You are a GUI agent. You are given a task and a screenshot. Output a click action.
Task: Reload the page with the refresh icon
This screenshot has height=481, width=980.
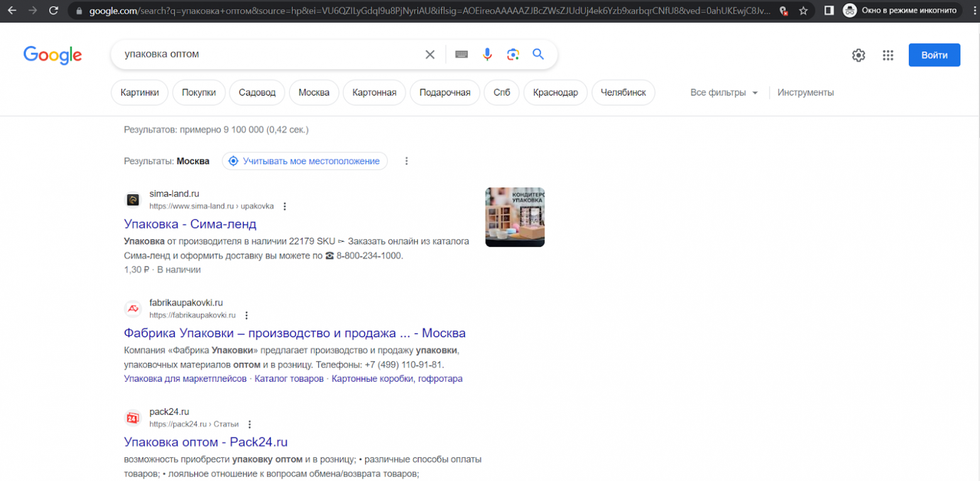pyautogui.click(x=54, y=10)
